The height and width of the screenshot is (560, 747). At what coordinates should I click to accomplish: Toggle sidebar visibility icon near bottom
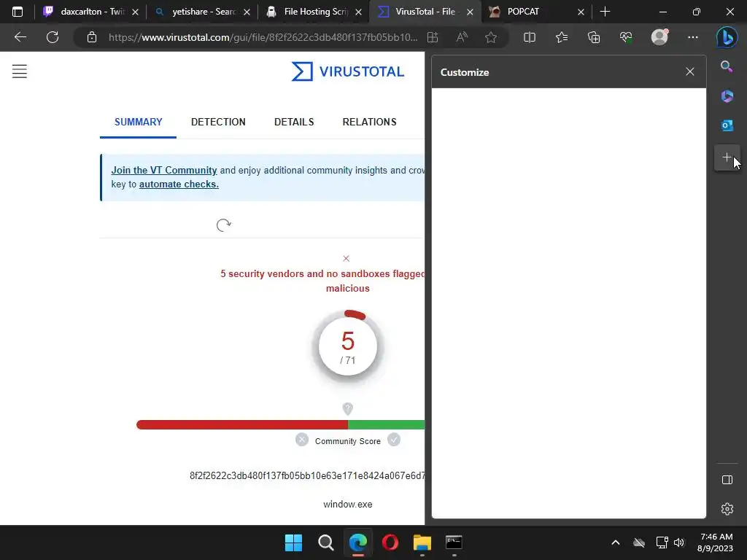click(727, 480)
